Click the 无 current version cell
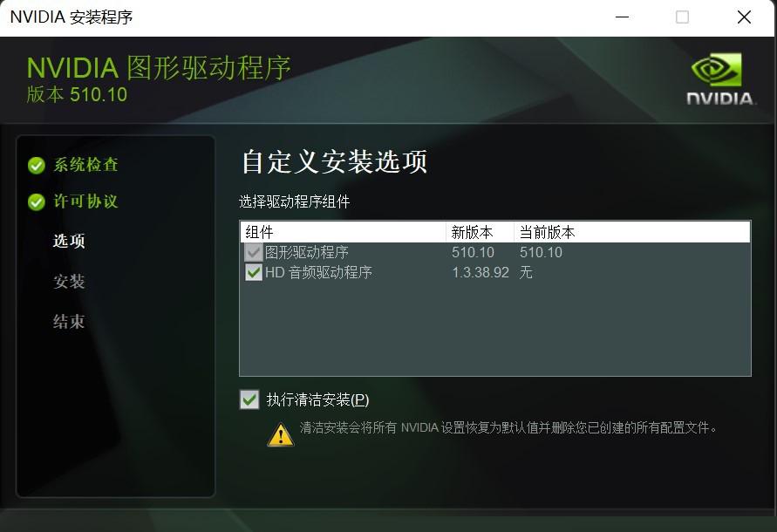The width and height of the screenshot is (777, 532). tap(526, 272)
